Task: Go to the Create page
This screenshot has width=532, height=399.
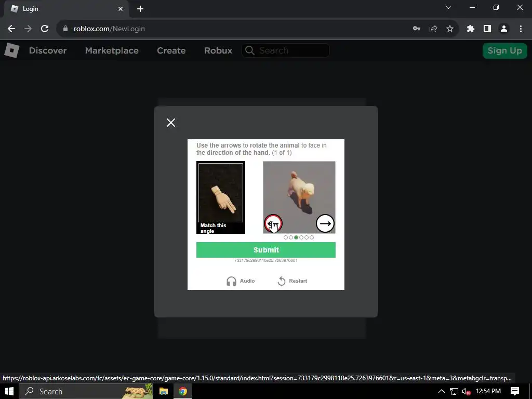Action: coord(171,50)
